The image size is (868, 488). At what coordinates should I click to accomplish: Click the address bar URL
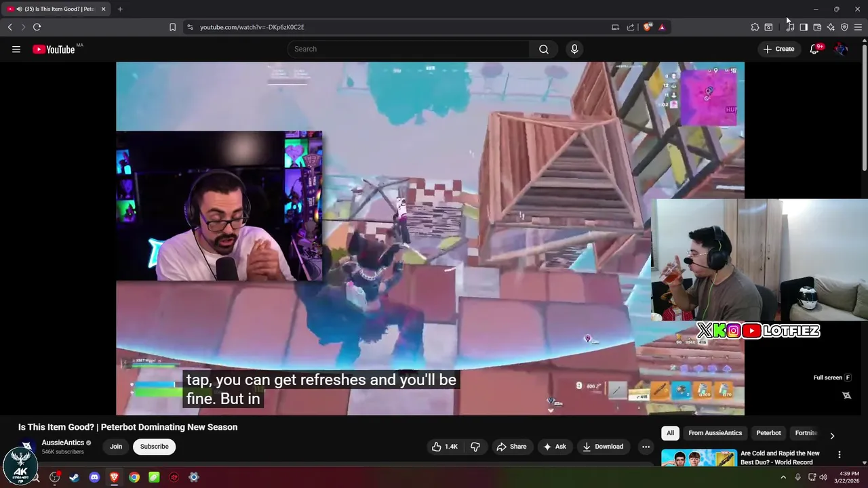click(252, 27)
